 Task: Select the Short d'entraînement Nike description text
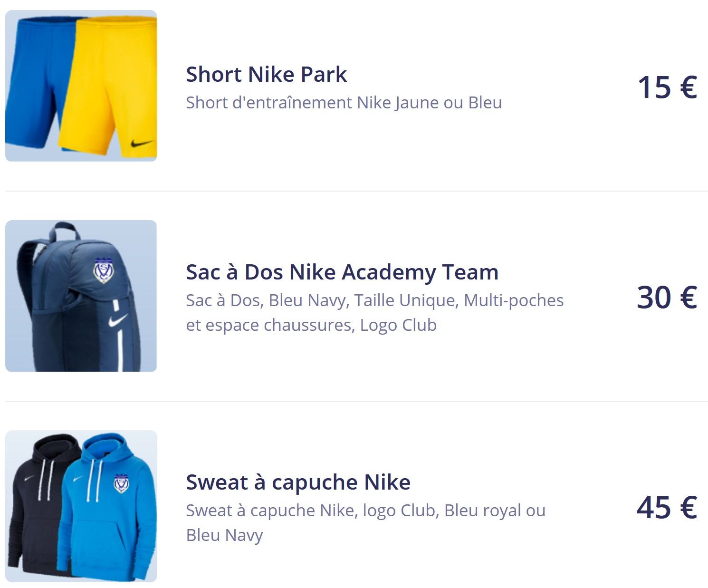344,103
